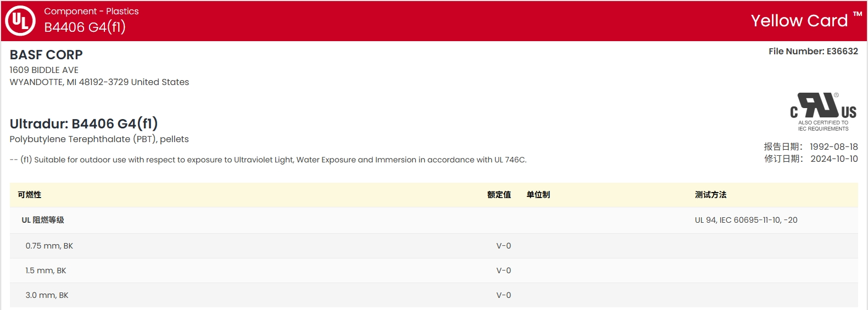
Task: Click the (f1) outdoor use footnote
Action: click(x=268, y=160)
